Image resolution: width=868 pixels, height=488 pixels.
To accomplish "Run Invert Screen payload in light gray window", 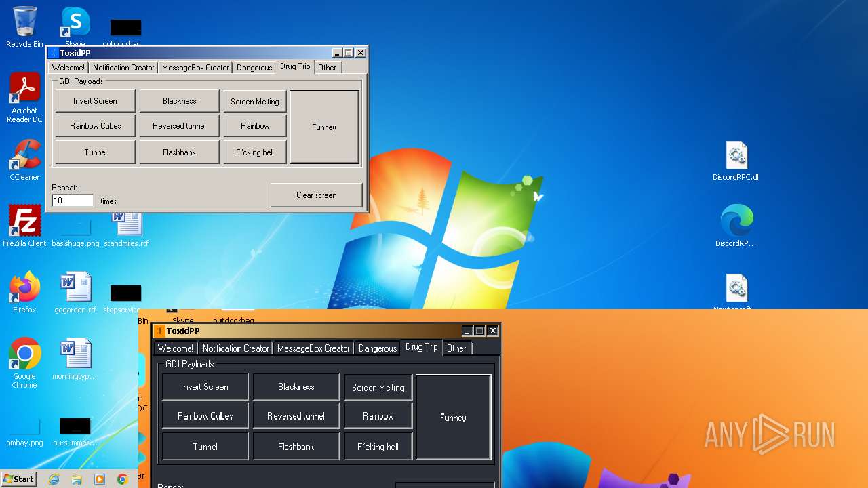I will tap(95, 101).
